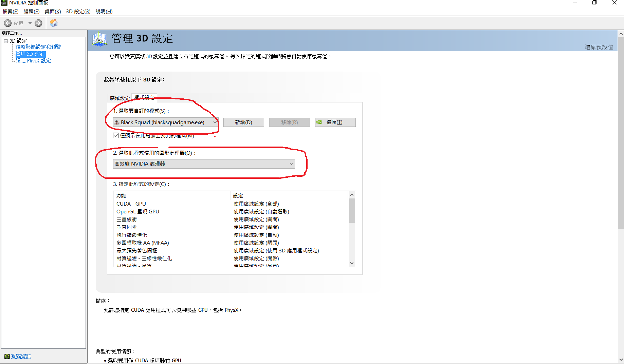
Task: Select 設定 PhysX 設定 in tree
Action: coord(33,61)
